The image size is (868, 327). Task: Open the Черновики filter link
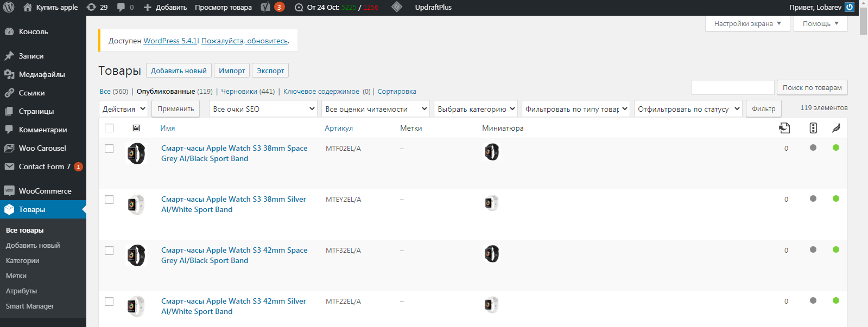239,92
